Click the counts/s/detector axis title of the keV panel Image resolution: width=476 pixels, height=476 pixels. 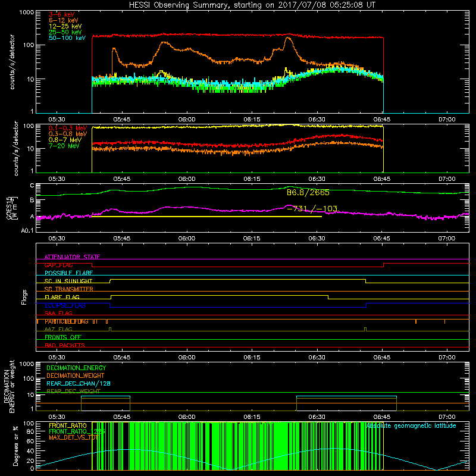click(x=12, y=62)
